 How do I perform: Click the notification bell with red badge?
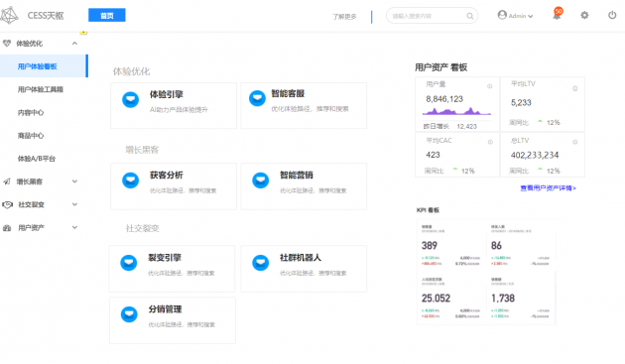coord(557,14)
